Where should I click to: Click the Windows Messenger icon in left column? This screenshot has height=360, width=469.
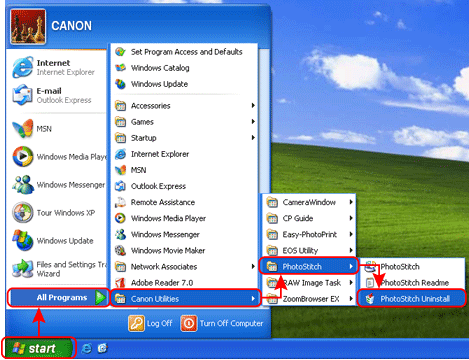[22, 184]
